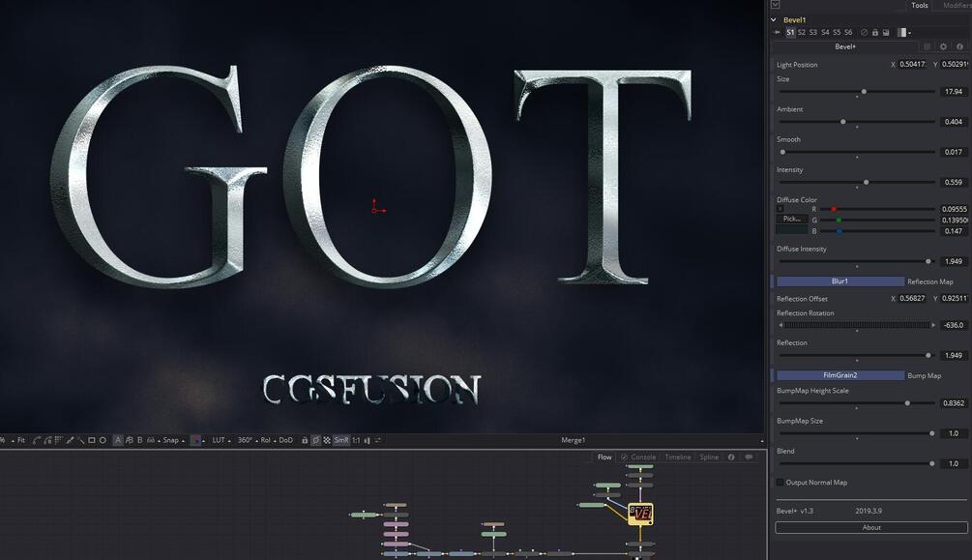Open the grid controls tab beside Bevel+
Image resolution: width=972 pixels, height=560 pixels.
(x=927, y=46)
